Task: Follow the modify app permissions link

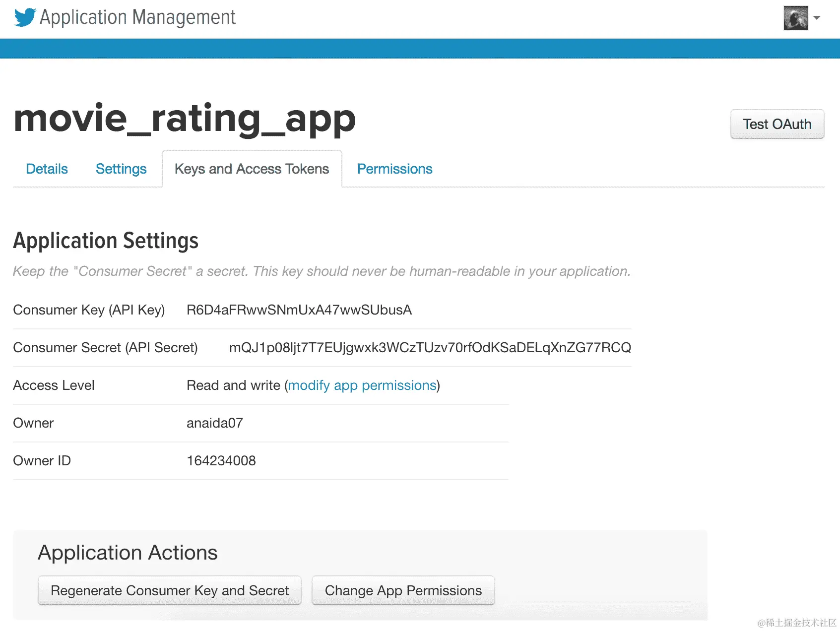Action: point(362,385)
